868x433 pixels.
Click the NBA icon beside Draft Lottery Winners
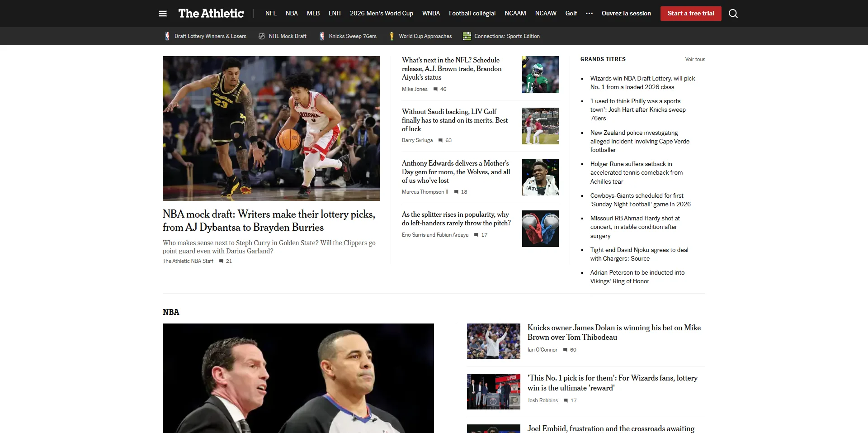tap(167, 36)
